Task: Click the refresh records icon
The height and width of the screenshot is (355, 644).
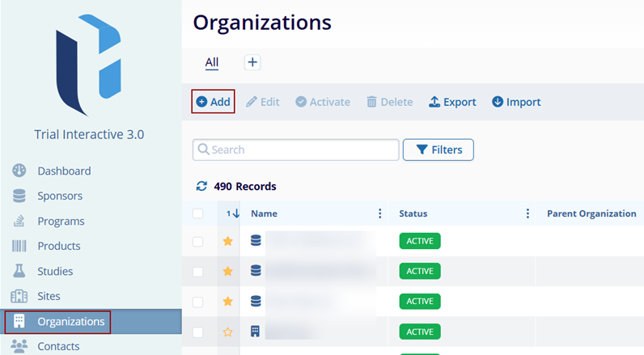Action: [x=201, y=186]
